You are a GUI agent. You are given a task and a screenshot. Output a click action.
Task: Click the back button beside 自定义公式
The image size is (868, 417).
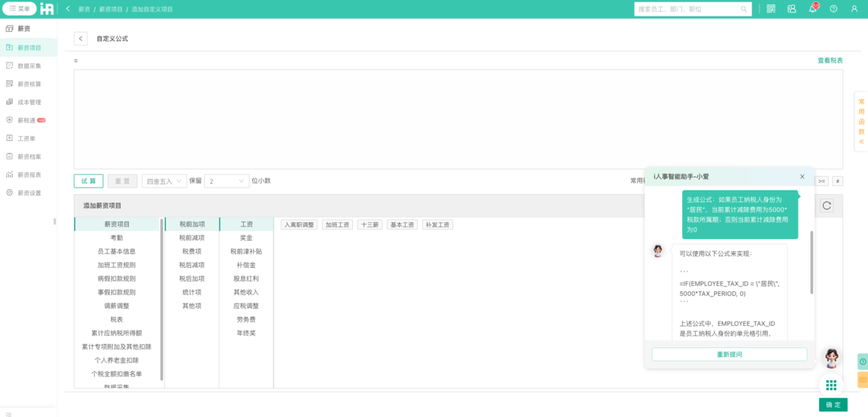(80, 38)
